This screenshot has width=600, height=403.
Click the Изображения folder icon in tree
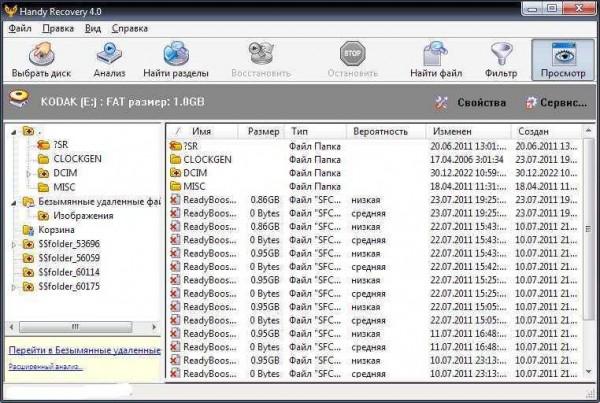pos(43,216)
